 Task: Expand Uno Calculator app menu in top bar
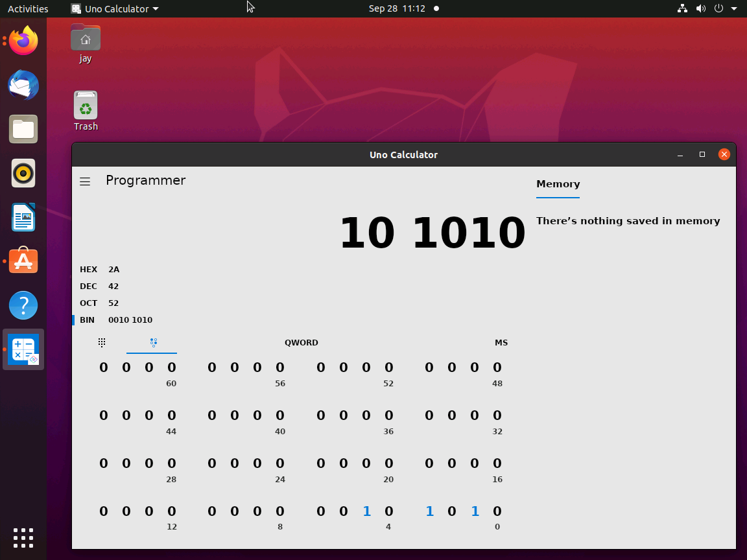point(115,8)
